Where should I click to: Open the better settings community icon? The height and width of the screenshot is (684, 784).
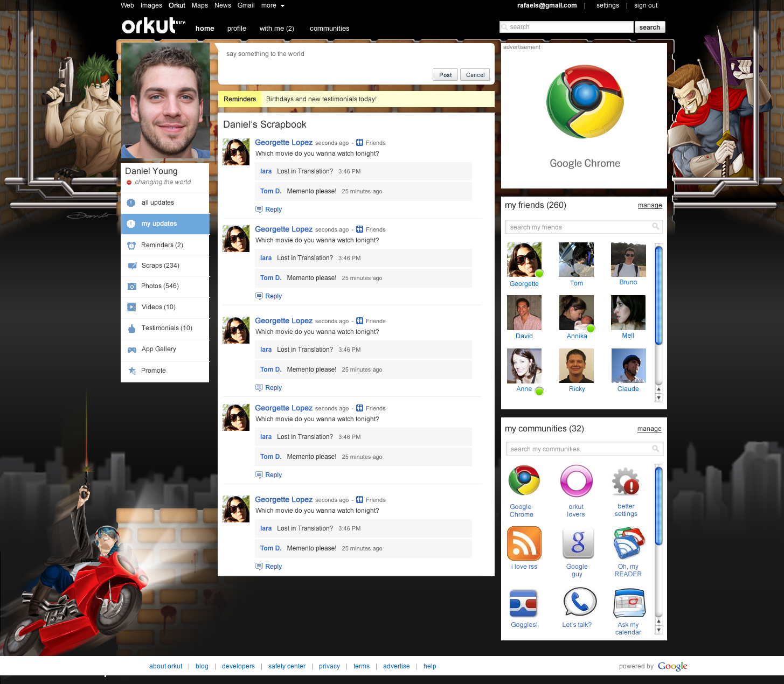click(x=626, y=482)
